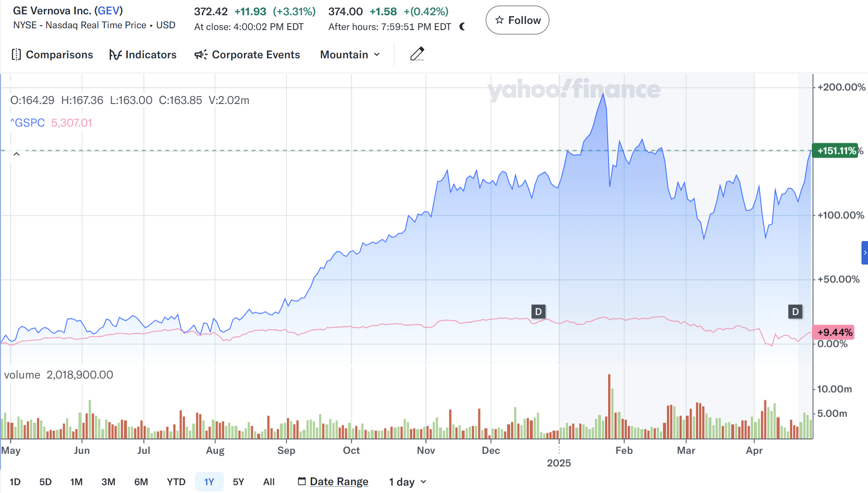Open Indicators from the toolbar
The image size is (868, 493).
tap(143, 55)
